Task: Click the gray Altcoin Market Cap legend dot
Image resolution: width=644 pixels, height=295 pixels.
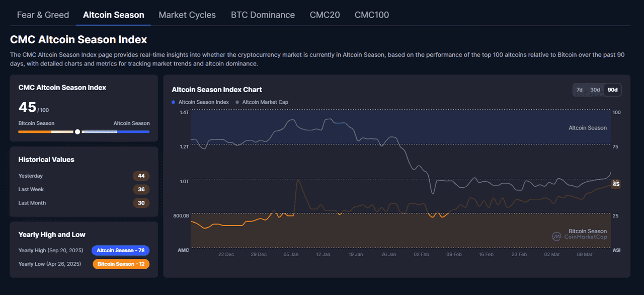Action: (236, 102)
